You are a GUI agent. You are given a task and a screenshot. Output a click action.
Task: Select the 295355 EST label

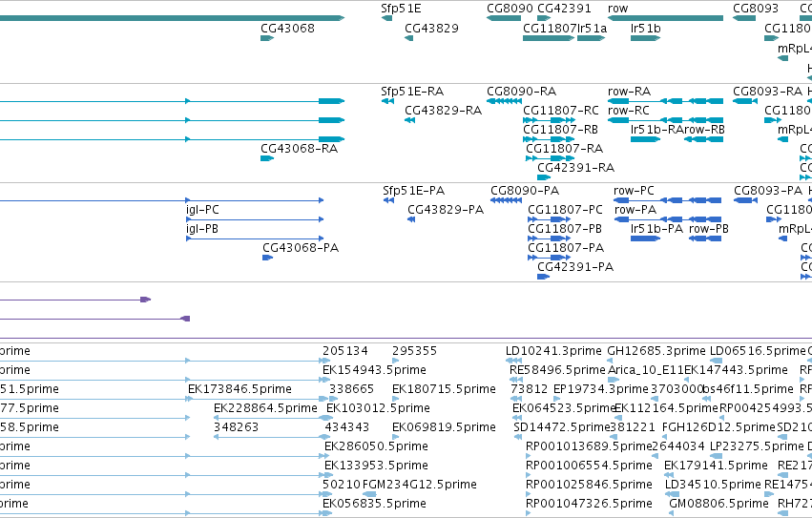tap(414, 352)
